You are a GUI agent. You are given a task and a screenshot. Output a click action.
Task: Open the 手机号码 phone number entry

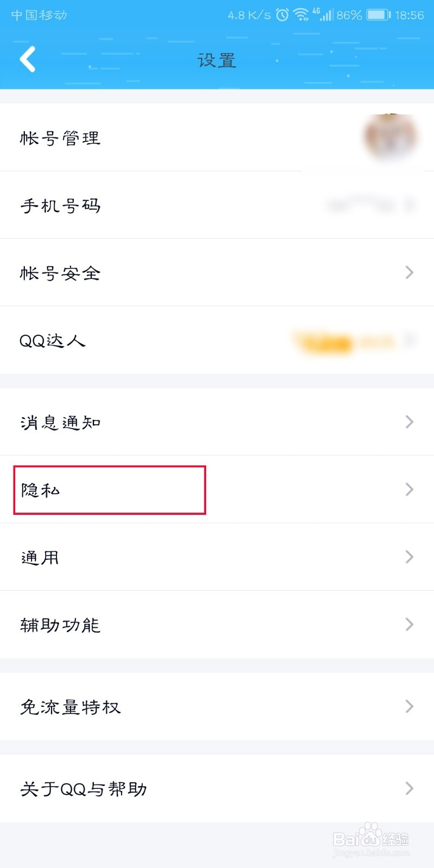point(60,206)
